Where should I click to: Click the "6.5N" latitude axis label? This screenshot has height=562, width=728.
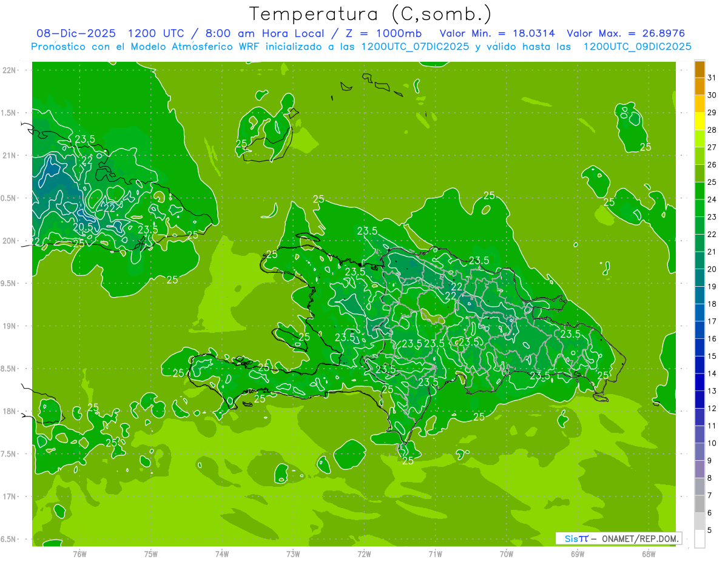click(8, 539)
